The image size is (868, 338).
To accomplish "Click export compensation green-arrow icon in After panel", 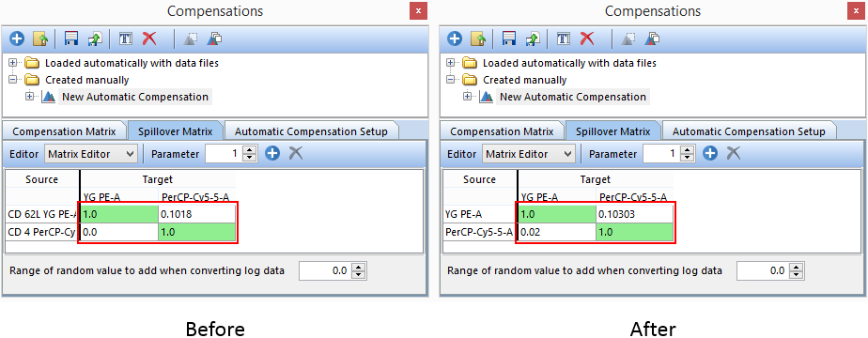I will 533,38.
